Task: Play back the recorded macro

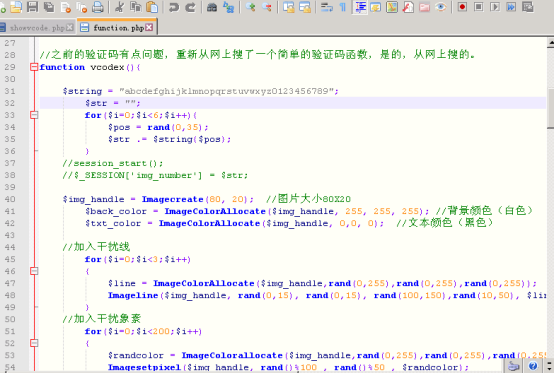Action: click(495, 7)
